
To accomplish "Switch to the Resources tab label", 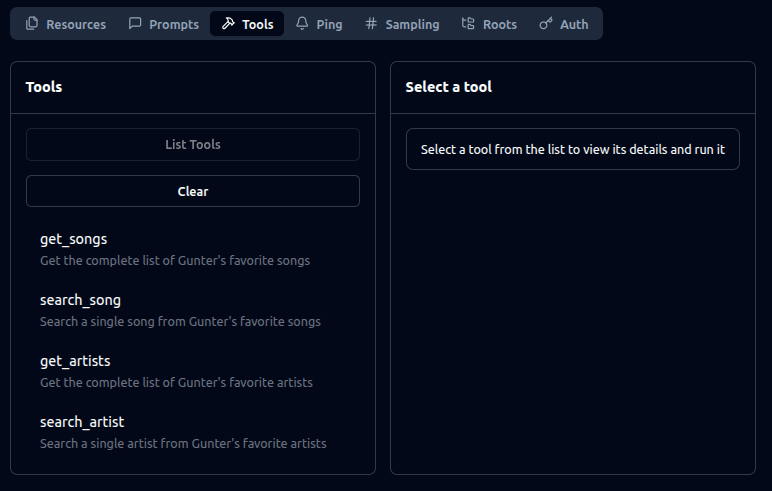I will click(76, 24).
